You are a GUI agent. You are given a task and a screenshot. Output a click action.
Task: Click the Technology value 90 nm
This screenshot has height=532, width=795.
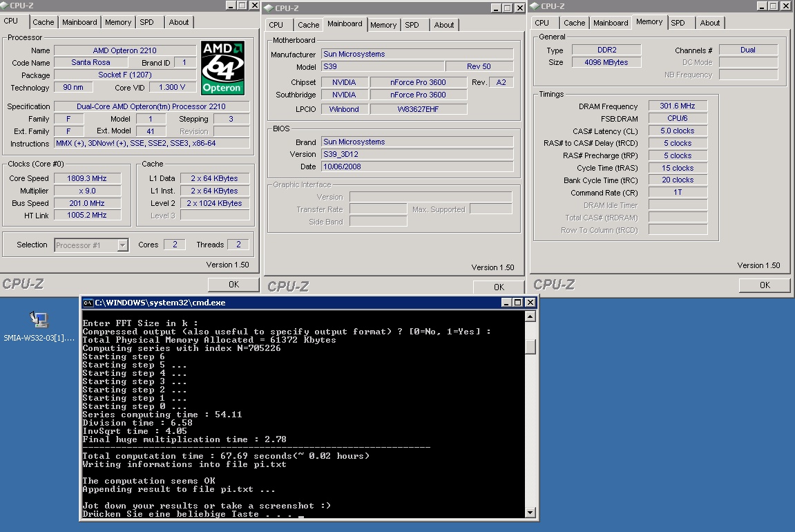coord(73,87)
